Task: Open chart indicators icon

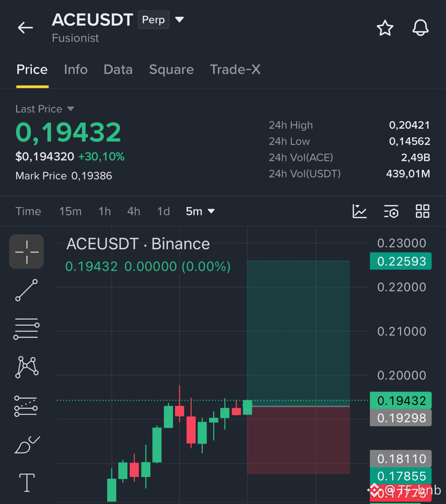Action: pos(359,211)
